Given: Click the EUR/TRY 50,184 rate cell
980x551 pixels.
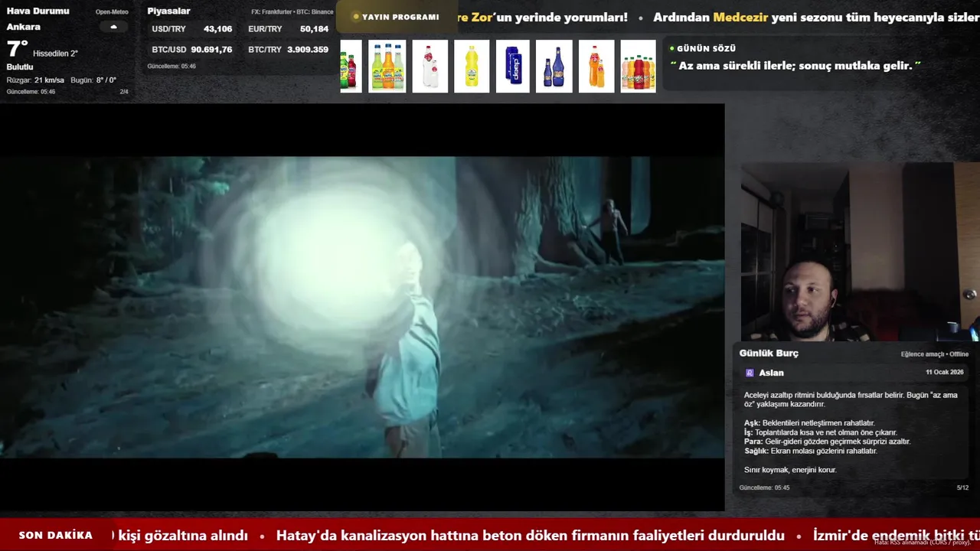Looking at the screenshot, I should click(288, 29).
